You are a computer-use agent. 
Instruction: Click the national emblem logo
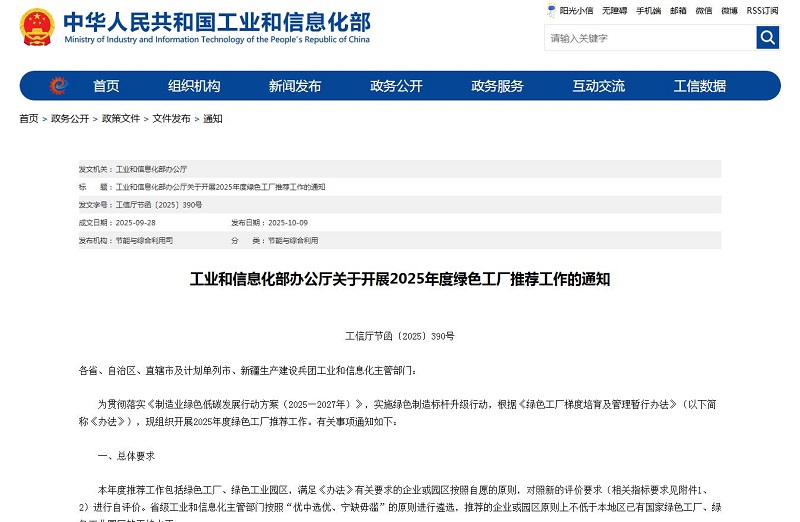coord(37,27)
